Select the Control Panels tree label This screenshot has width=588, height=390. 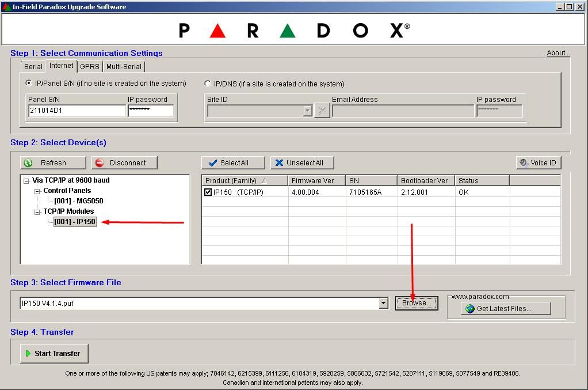67,190
